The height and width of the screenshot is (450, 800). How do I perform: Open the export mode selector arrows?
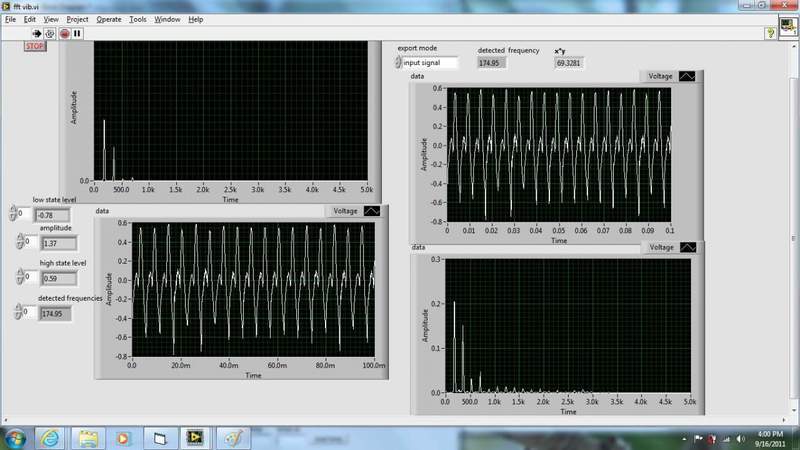click(x=397, y=63)
